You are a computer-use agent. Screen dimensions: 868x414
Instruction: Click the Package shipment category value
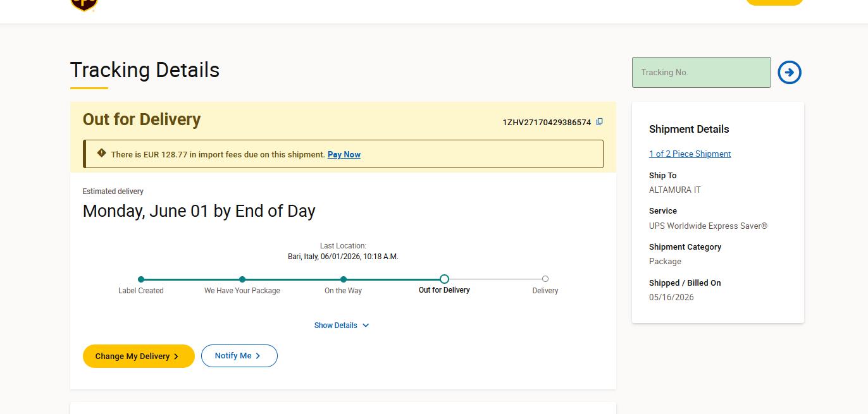[x=665, y=261]
